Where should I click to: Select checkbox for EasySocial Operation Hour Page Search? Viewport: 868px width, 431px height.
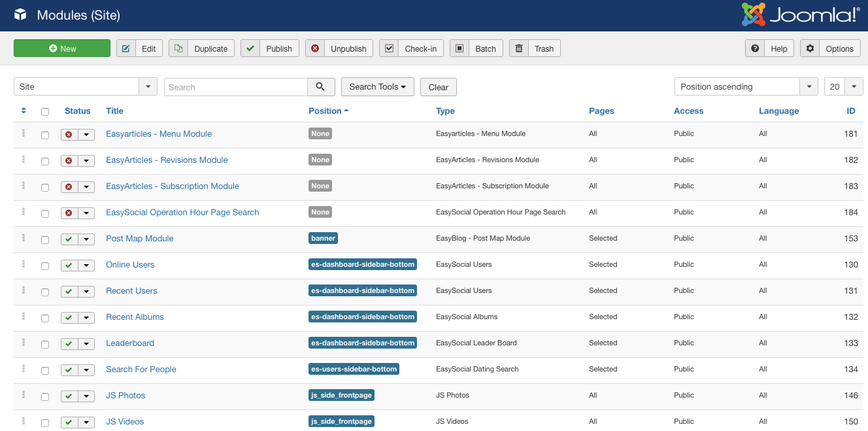point(45,214)
